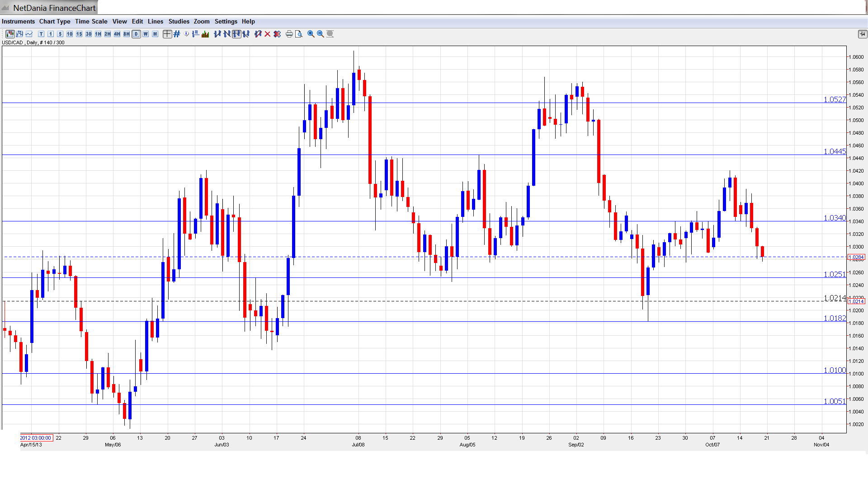Select the Weekly (W) time scale
This screenshot has height=488, width=868.
tap(146, 34)
